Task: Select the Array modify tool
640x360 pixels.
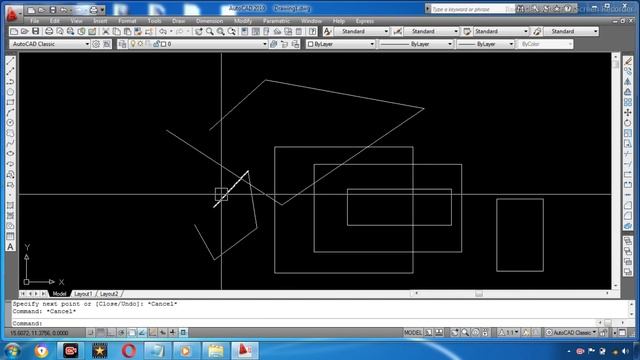Action: tap(628, 102)
